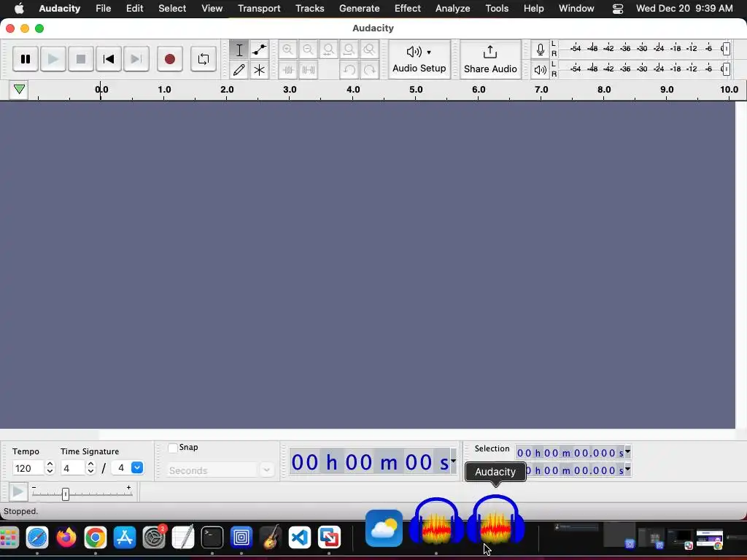Image resolution: width=747 pixels, height=560 pixels.
Task: Open macOS Control Center icon
Action: [618, 9]
